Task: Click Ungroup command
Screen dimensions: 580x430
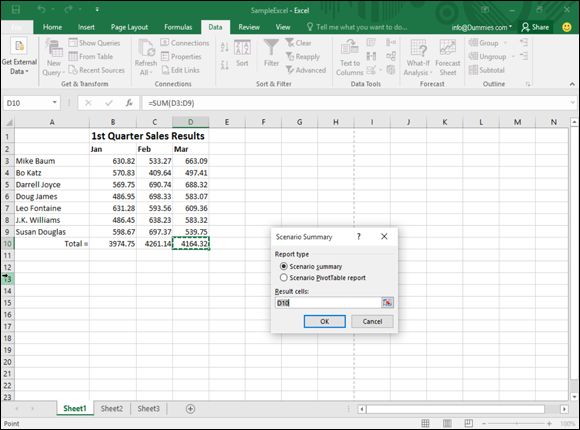Action: pos(488,57)
